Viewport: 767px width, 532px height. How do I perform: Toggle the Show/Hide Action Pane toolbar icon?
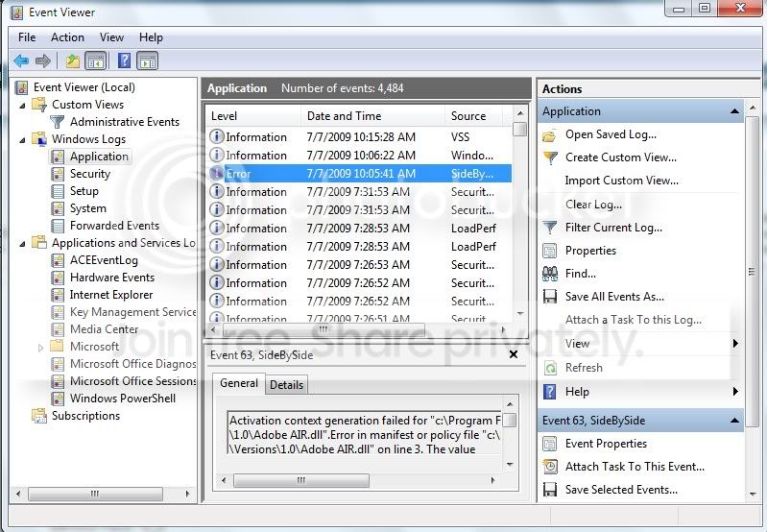pos(147,61)
